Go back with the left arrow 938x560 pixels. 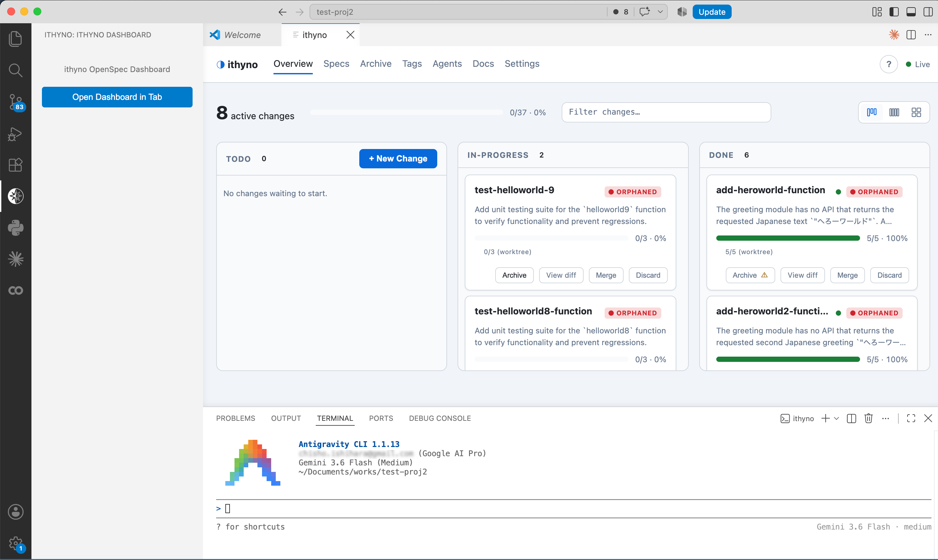coord(282,12)
